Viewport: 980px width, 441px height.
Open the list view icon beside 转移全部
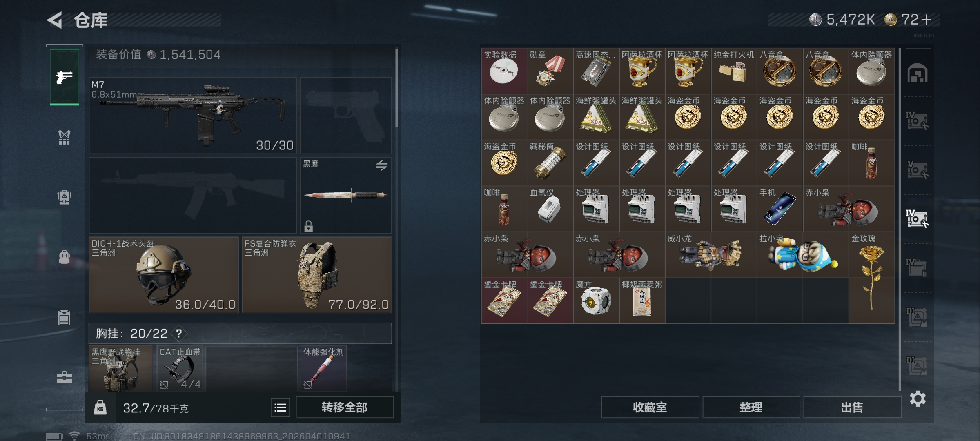[x=280, y=408]
